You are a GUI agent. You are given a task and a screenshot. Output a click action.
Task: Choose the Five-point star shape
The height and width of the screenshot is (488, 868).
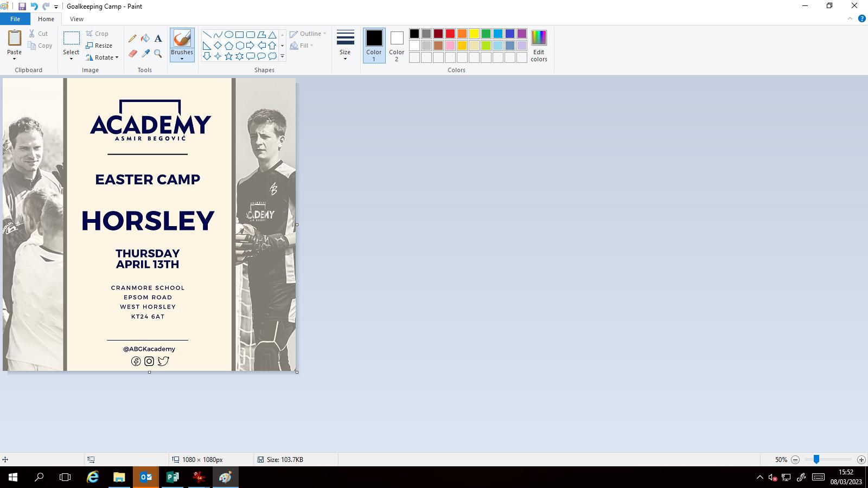(228, 56)
